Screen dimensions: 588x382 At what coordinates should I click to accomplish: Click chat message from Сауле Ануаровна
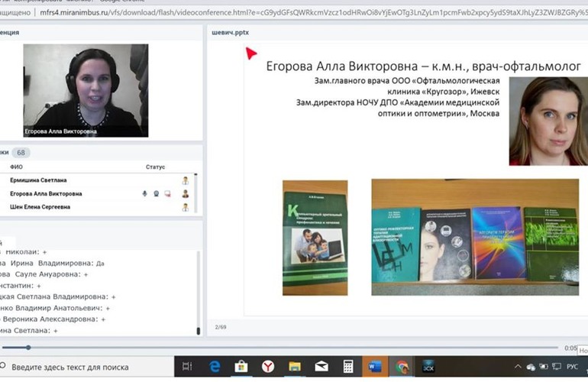tap(44, 274)
